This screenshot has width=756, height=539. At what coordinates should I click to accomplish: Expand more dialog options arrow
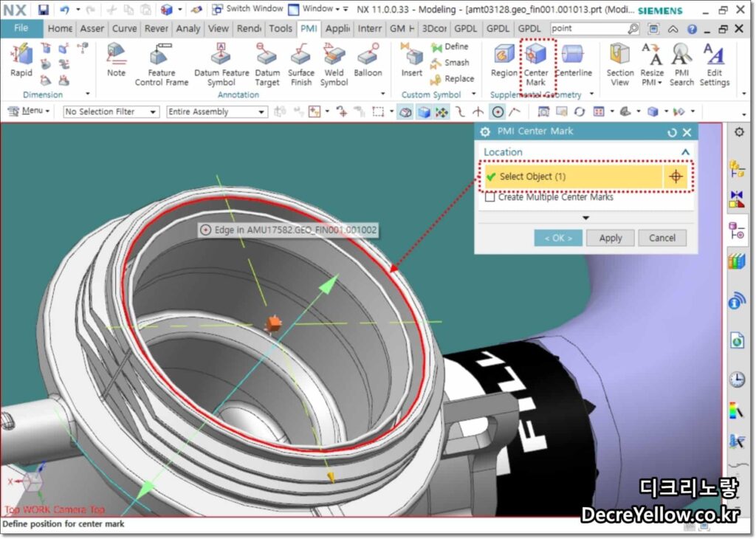pyautogui.click(x=585, y=218)
